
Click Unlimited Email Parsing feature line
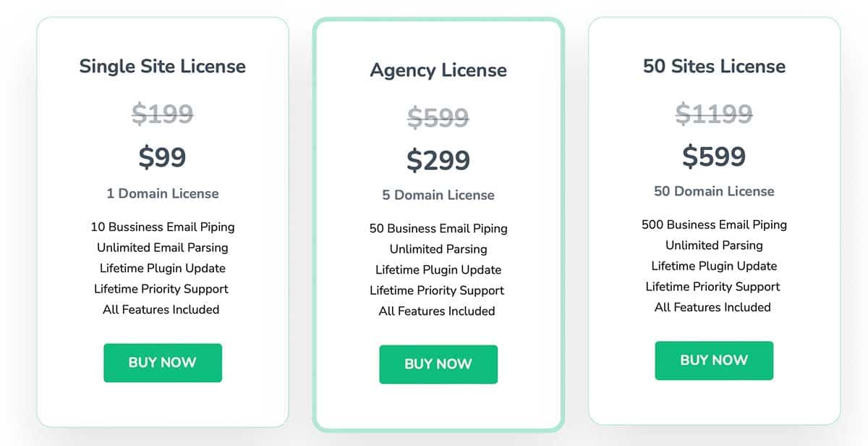(163, 248)
